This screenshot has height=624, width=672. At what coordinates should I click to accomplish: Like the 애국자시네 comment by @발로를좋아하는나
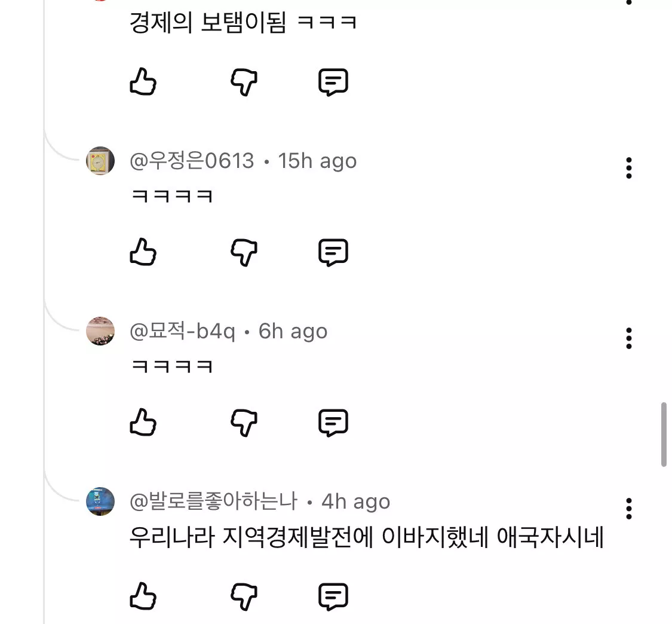coord(143,596)
